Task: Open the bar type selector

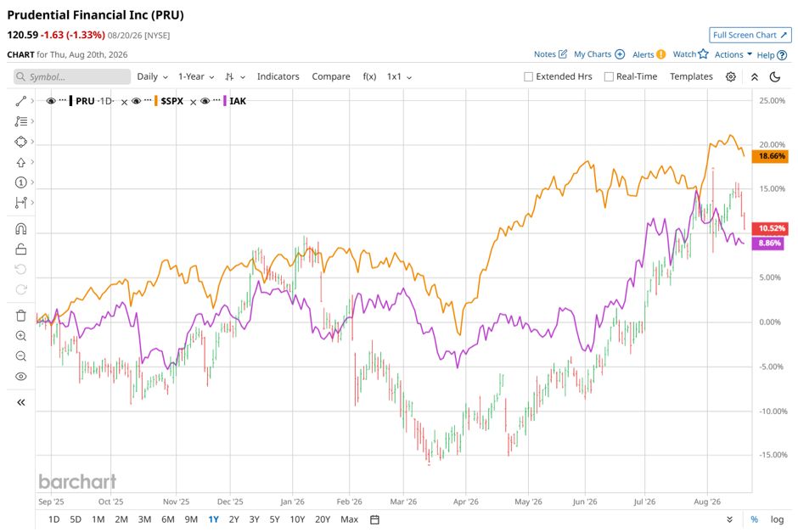Action: point(235,77)
